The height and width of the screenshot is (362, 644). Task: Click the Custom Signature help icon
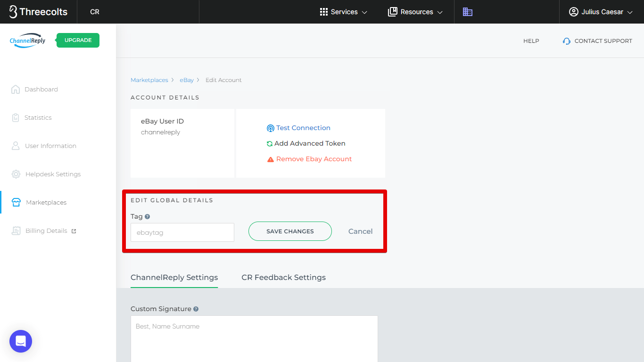[x=196, y=309]
